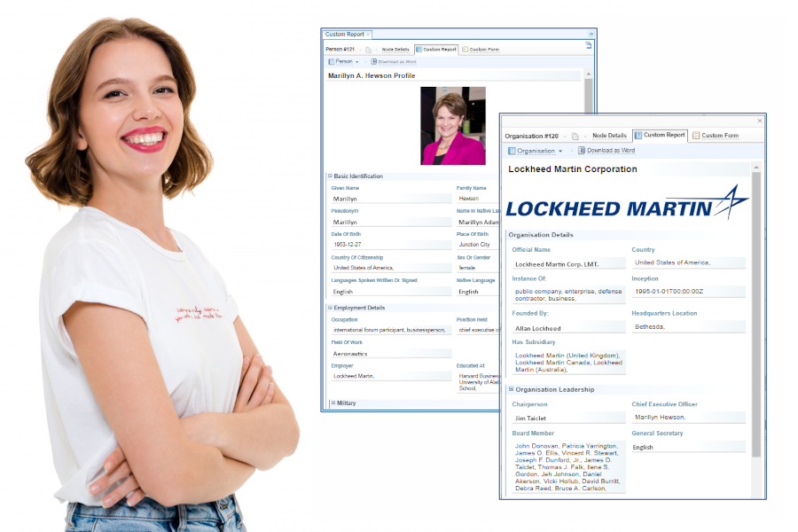Click Custom Form tab icon in Person window
This screenshot has height=532, width=798.
pos(465,50)
